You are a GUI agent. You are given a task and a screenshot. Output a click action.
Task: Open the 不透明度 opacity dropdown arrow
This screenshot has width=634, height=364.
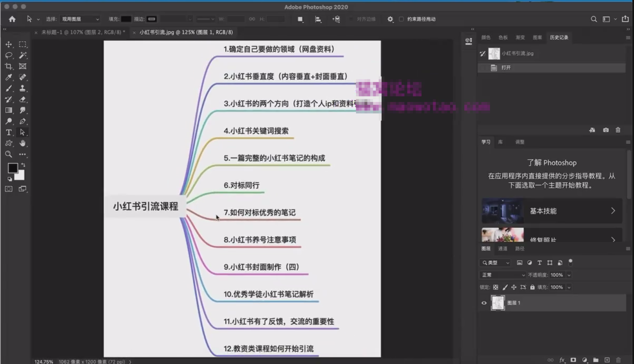569,275
